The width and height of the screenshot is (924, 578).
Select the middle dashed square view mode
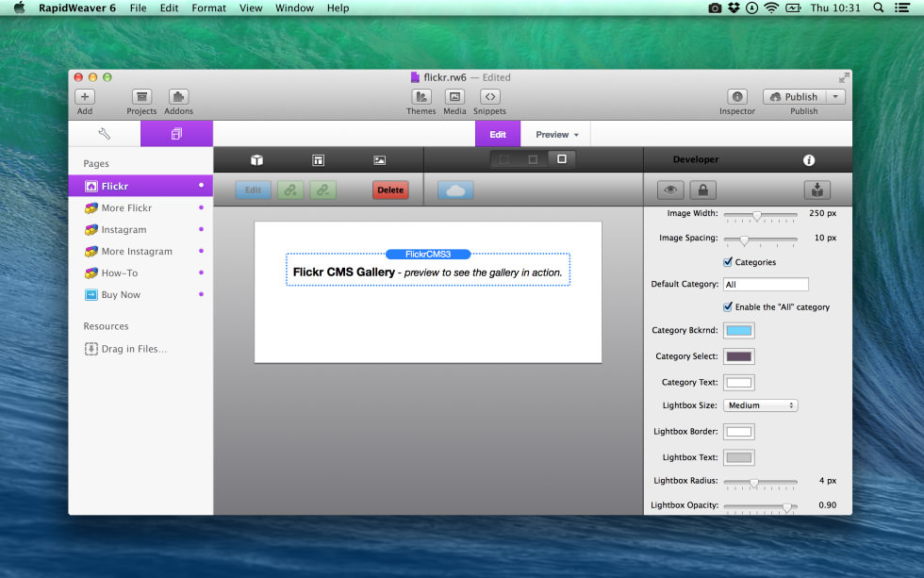(533, 159)
